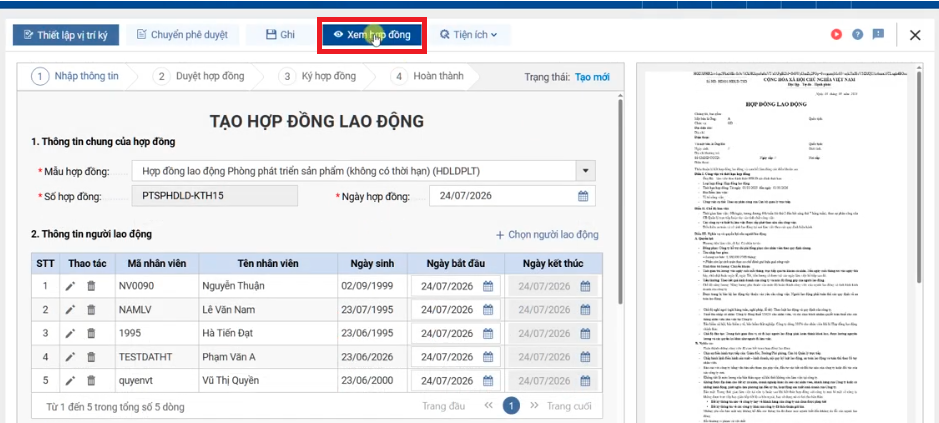Delete the Hà Tiến Đạt row trash icon
Viewport: 939px width, 423px height.
tap(91, 333)
